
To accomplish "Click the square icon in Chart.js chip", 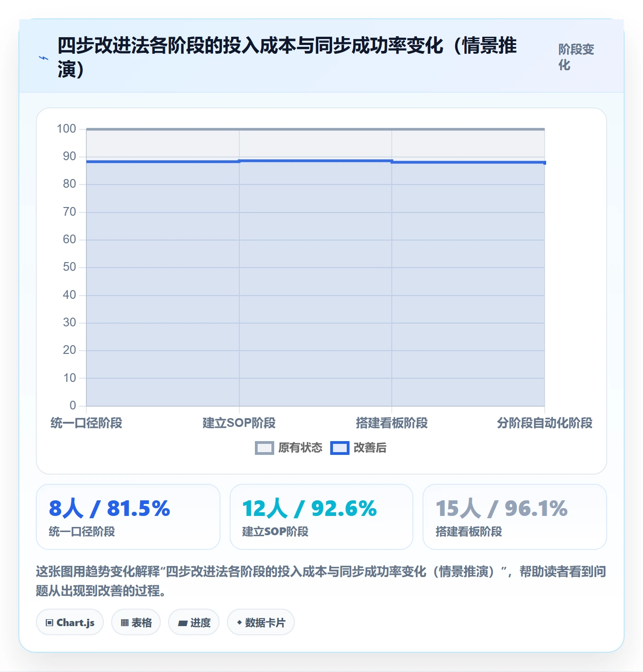I will click(x=50, y=623).
